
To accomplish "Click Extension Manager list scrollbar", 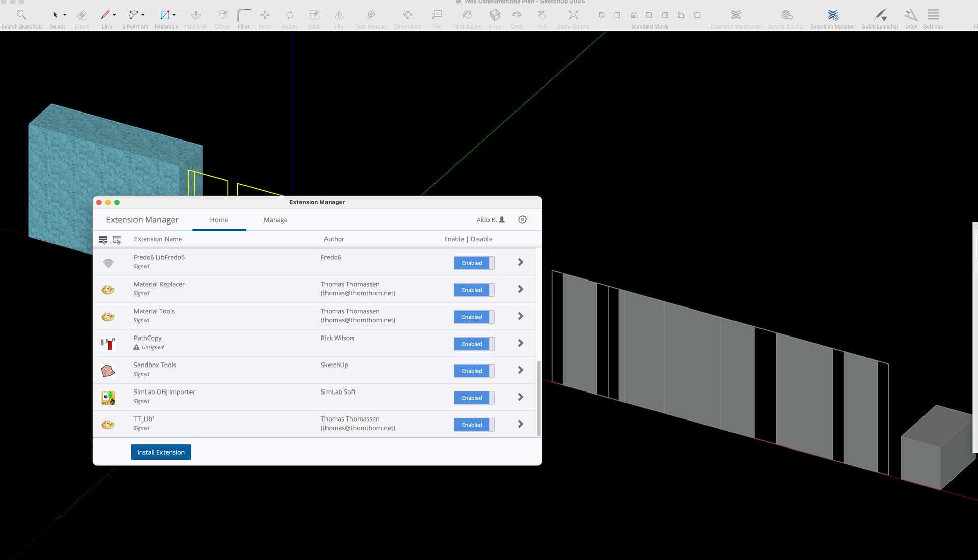I will pyautogui.click(x=539, y=398).
